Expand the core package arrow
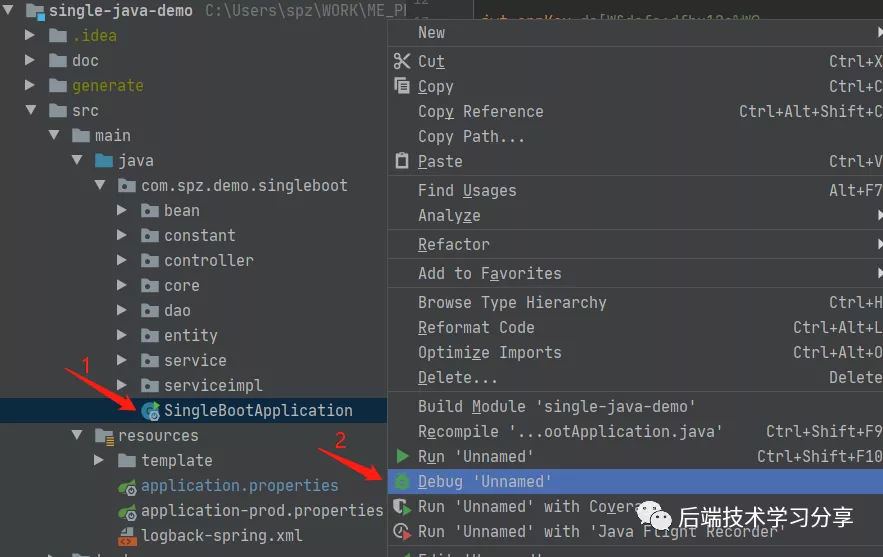The height and width of the screenshot is (557, 883). click(x=122, y=285)
